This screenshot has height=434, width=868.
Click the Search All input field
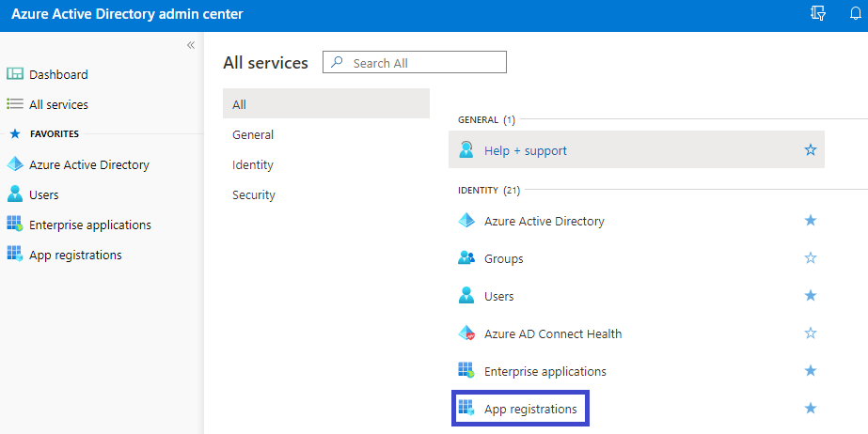423,63
